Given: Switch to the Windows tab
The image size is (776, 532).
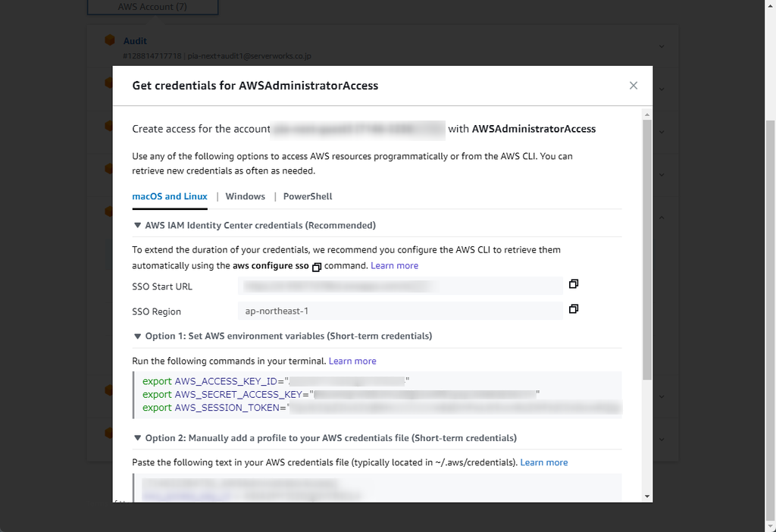Looking at the screenshot, I should pyautogui.click(x=246, y=196).
